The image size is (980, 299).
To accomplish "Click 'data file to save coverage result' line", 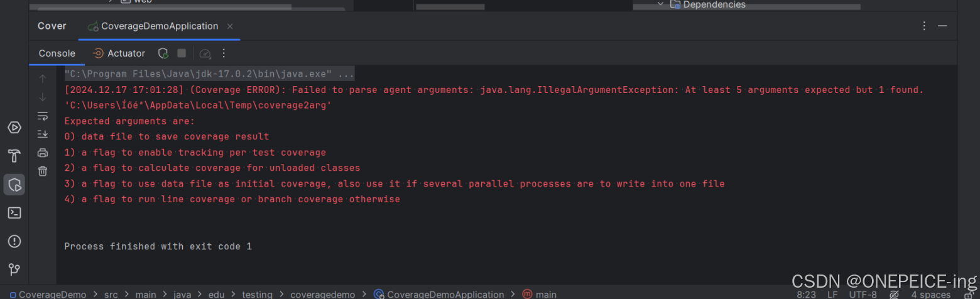I will [166, 137].
